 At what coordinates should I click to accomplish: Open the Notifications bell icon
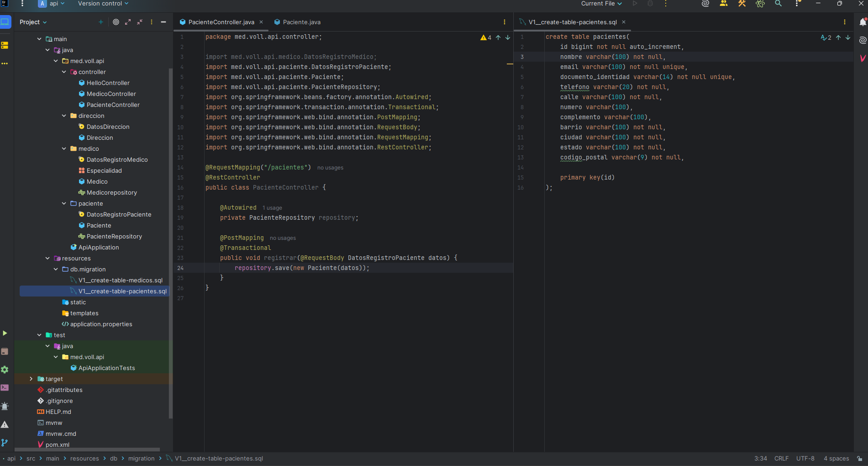pos(863,22)
